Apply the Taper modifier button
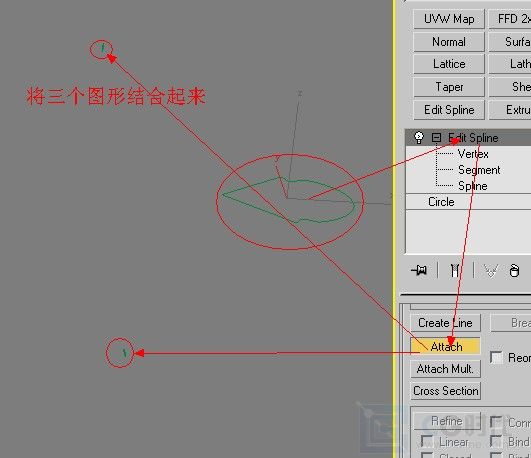The height and width of the screenshot is (458, 531). pos(449,87)
